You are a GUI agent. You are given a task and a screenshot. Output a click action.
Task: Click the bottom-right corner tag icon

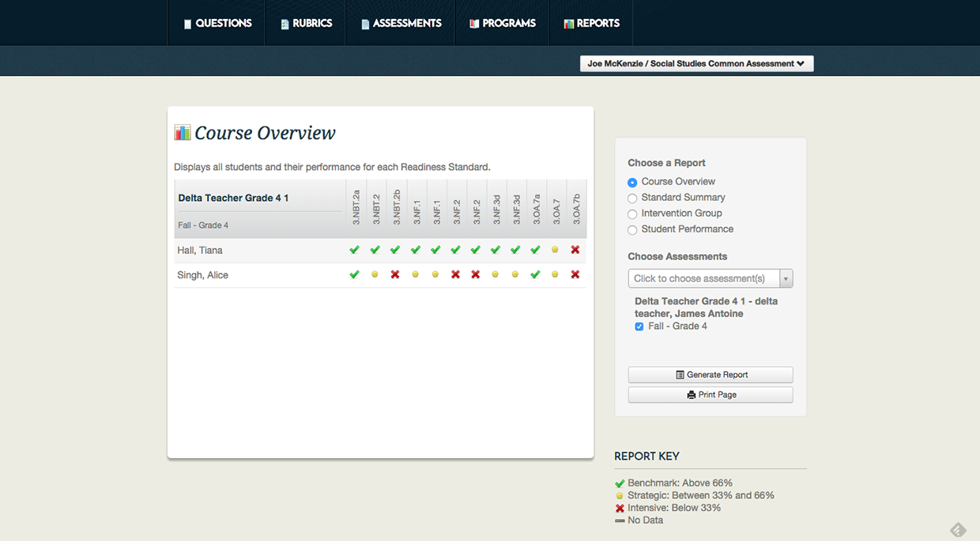pos(958,529)
